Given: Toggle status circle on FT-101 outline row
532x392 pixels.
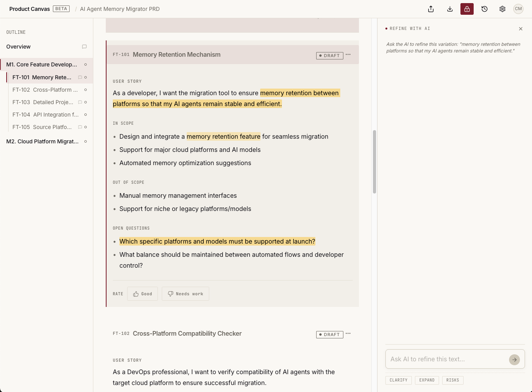Looking at the screenshot, I should coord(86,77).
